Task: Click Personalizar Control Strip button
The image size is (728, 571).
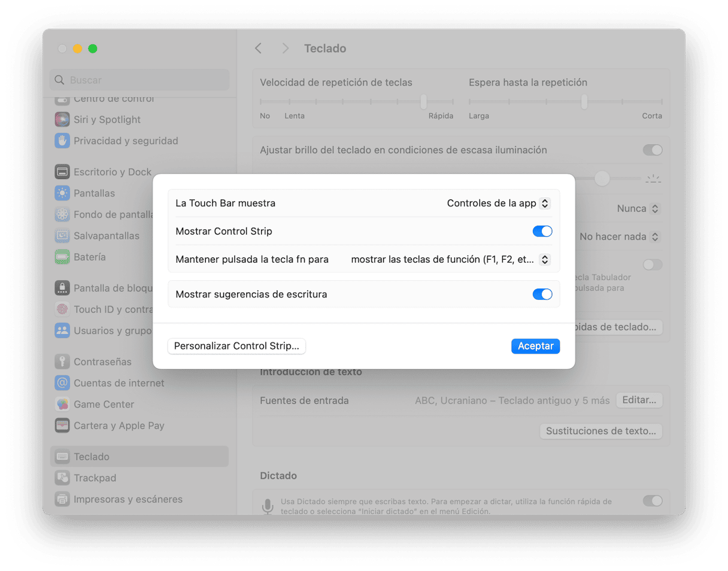Action: pyautogui.click(x=237, y=346)
